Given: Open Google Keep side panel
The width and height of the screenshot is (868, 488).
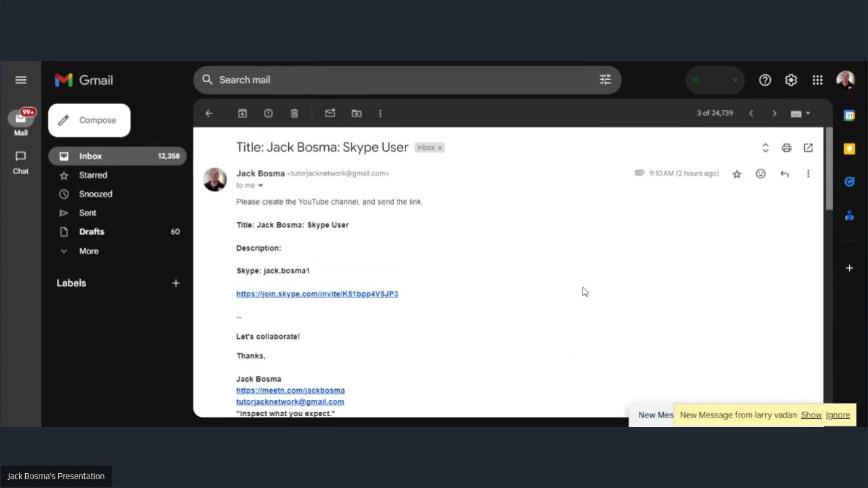Looking at the screenshot, I should [849, 148].
